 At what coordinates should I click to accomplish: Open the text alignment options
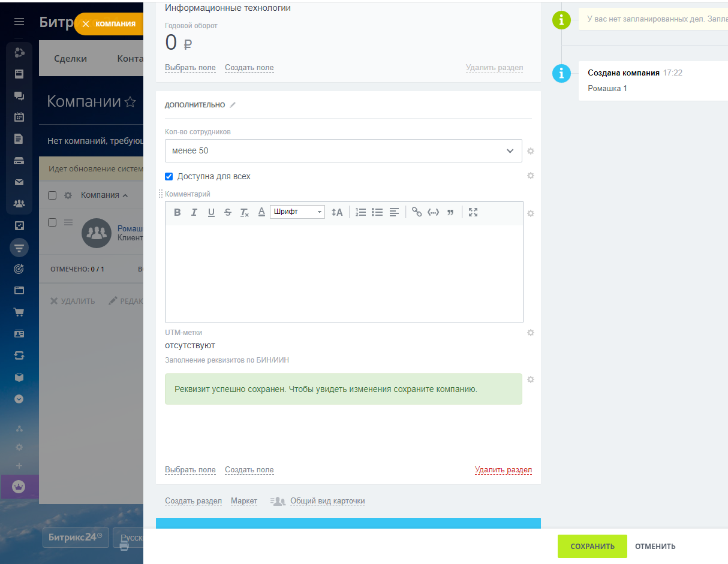click(394, 212)
